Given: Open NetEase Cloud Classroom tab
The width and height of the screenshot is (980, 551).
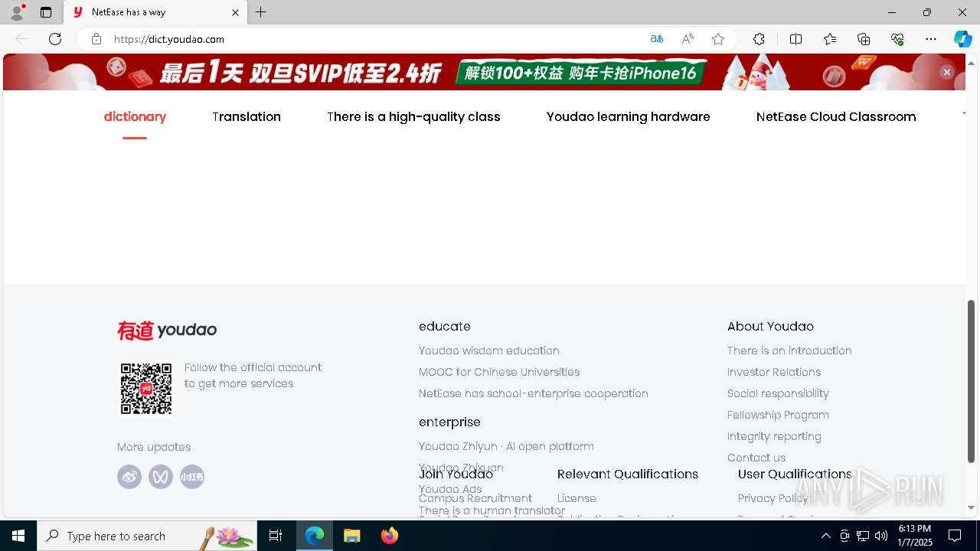Looking at the screenshot, I should [836, 116].
